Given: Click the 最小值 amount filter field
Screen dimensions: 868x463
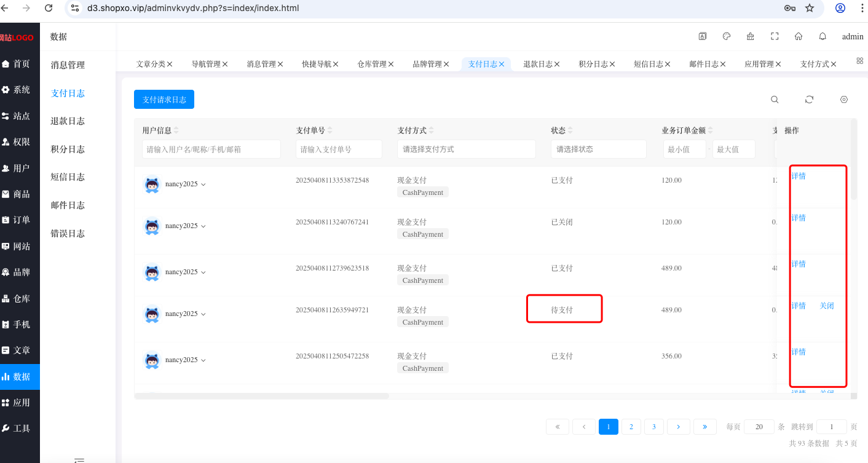Looking at the screenshot, I should pos(684,149).
